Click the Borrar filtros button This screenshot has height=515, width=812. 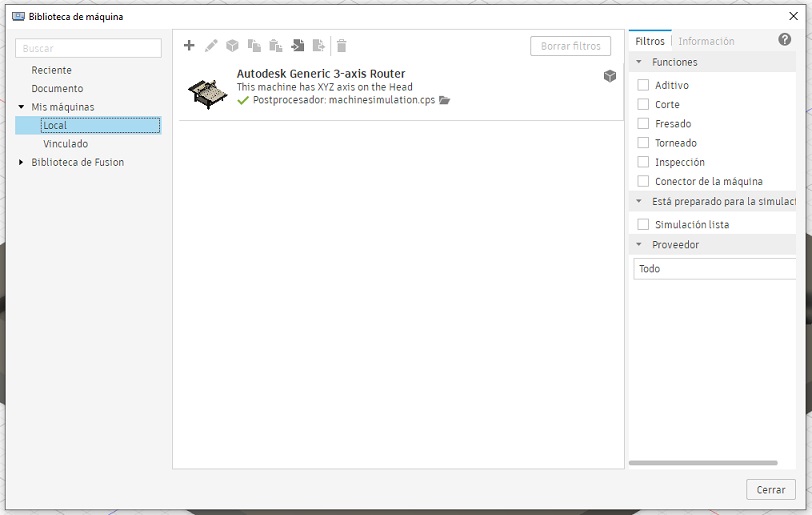tap(570, 46)
